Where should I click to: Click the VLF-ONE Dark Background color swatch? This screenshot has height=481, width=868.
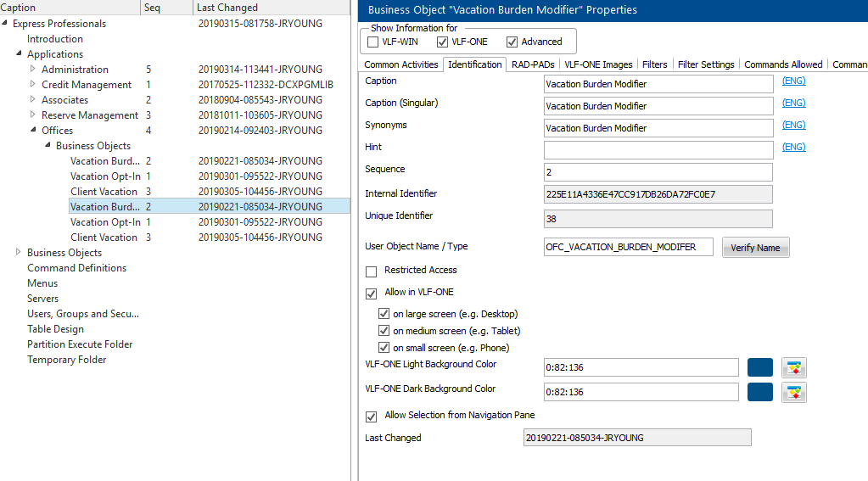pyautogui.click(x=759, y=392)
